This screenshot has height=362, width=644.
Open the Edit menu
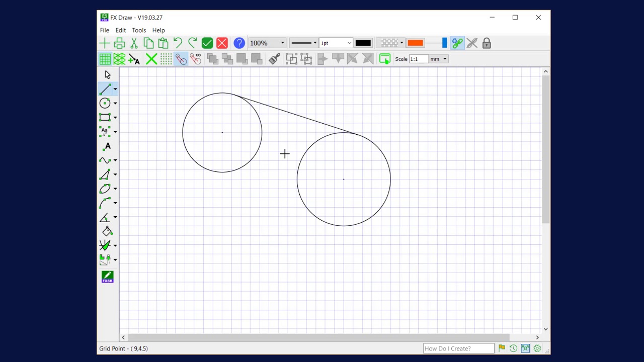[121, 30]
